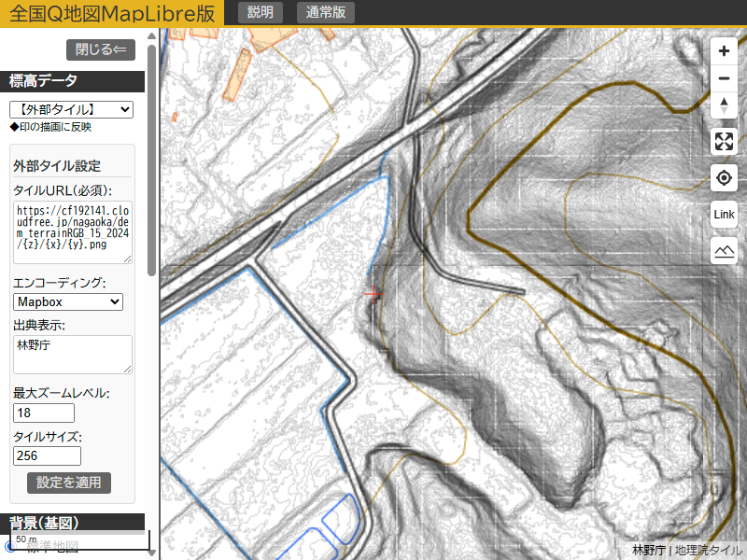Focus the max zoom level field
747x560 pixels.
[44, 413]
